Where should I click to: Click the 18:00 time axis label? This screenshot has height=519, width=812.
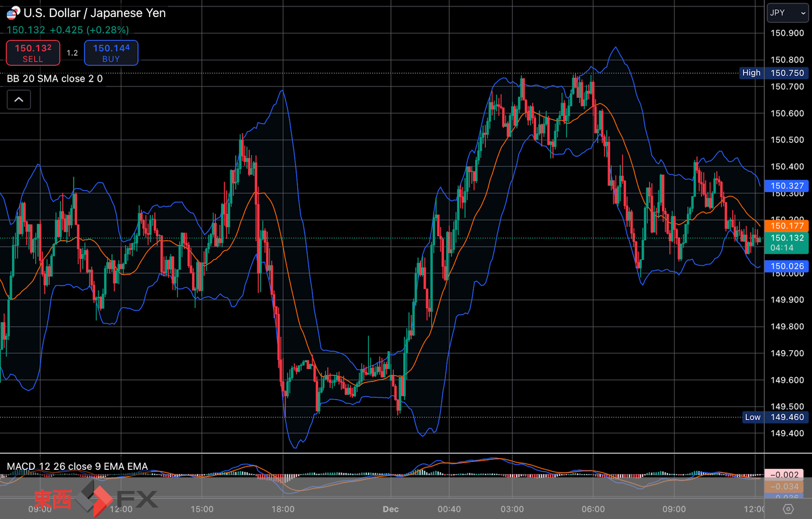click(x=283, y=509)
